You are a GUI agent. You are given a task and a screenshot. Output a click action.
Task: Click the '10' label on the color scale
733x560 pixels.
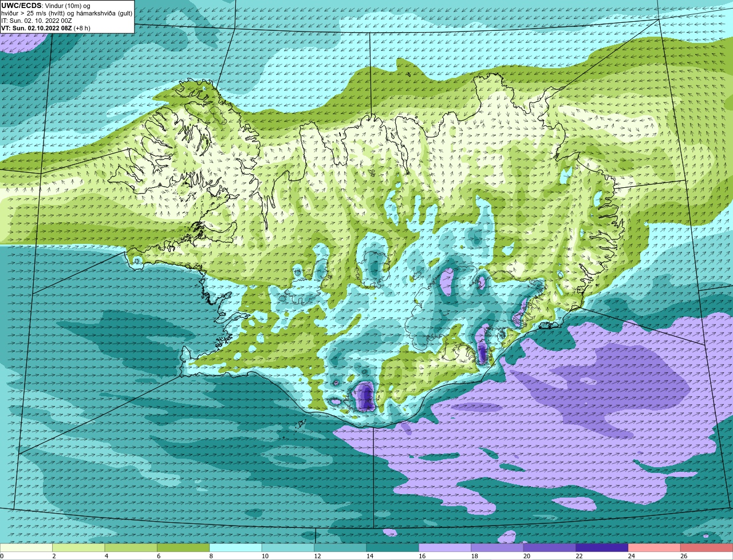(265, 556)
